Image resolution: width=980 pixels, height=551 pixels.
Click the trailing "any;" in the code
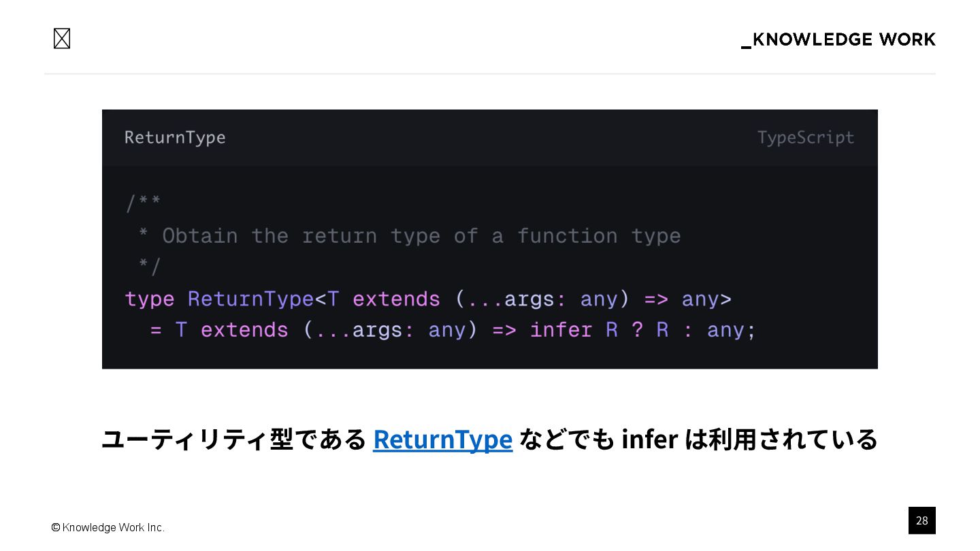[x=731, y=330]
